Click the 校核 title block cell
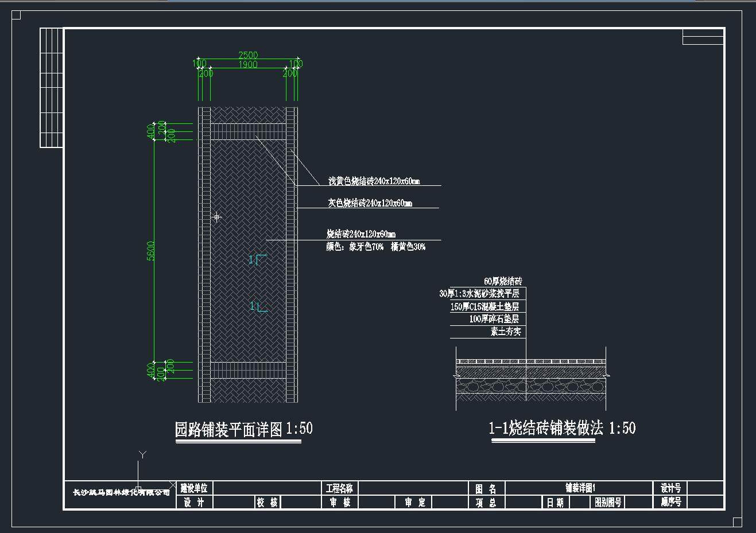The image size is (756, 533). click(267, 503)
